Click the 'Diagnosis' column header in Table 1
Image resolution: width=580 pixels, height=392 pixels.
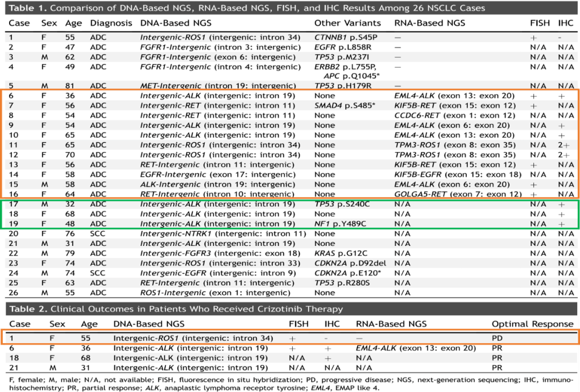coord(111,23)
